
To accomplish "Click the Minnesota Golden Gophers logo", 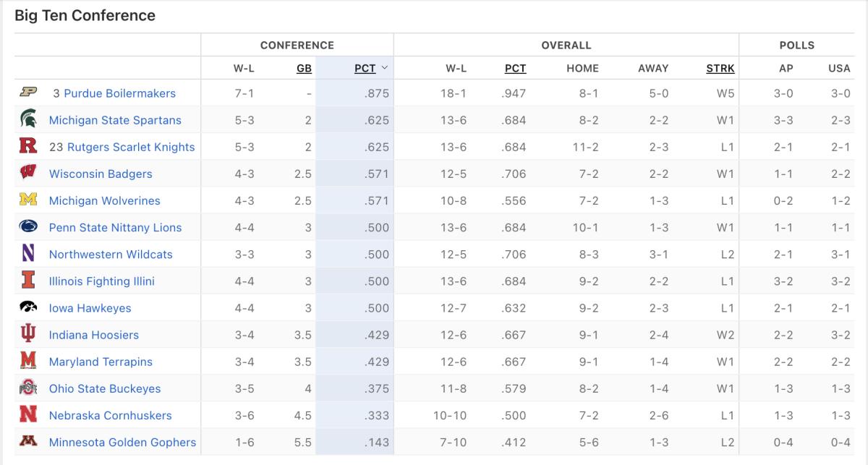I will (x=28, y=441).
